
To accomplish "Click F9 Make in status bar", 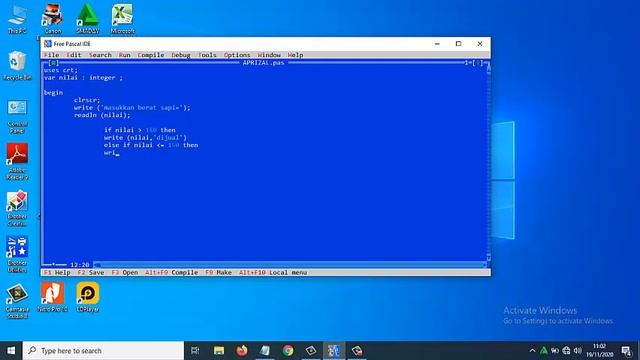I will click(218, 272).
